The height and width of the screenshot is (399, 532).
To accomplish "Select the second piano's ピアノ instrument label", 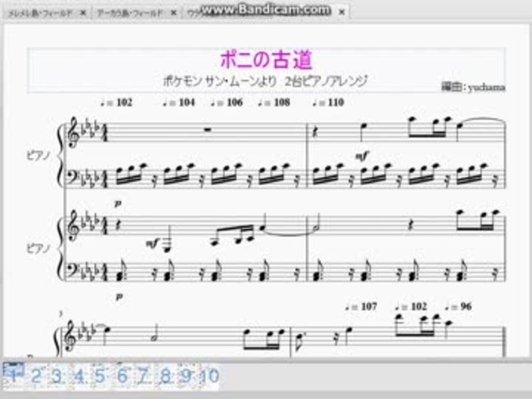I will click(38, 249).
